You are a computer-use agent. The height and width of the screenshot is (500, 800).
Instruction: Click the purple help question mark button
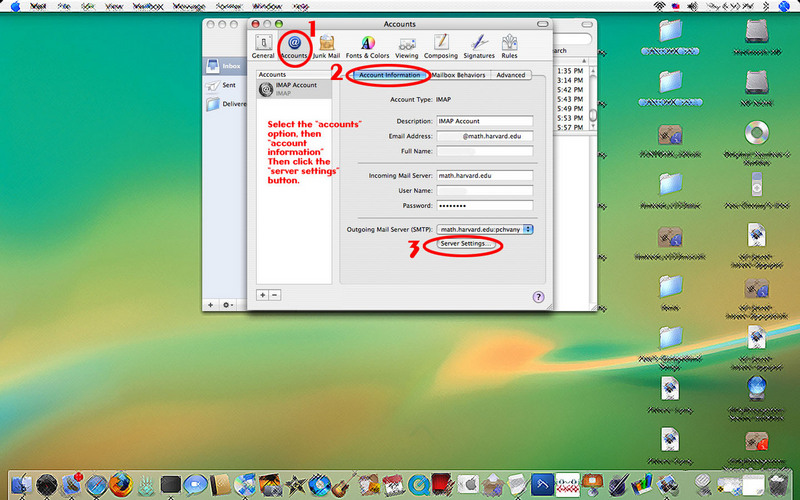(538, 296)
